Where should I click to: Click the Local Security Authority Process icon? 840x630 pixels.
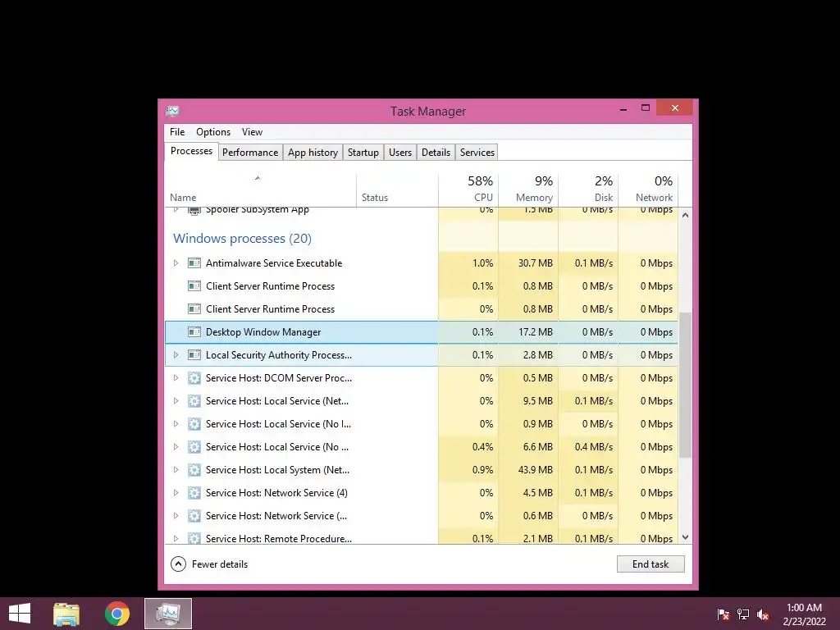click(x=194, y=355)
